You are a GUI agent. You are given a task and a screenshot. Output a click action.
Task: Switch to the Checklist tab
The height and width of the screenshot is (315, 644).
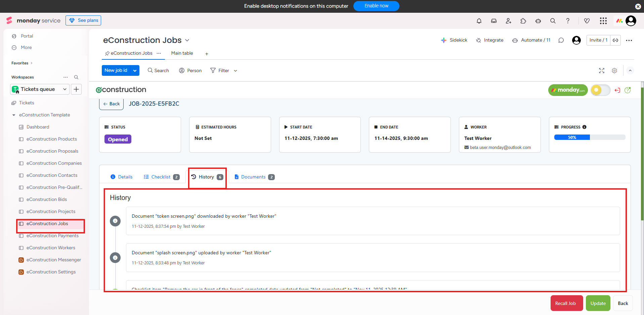(161, 177)
